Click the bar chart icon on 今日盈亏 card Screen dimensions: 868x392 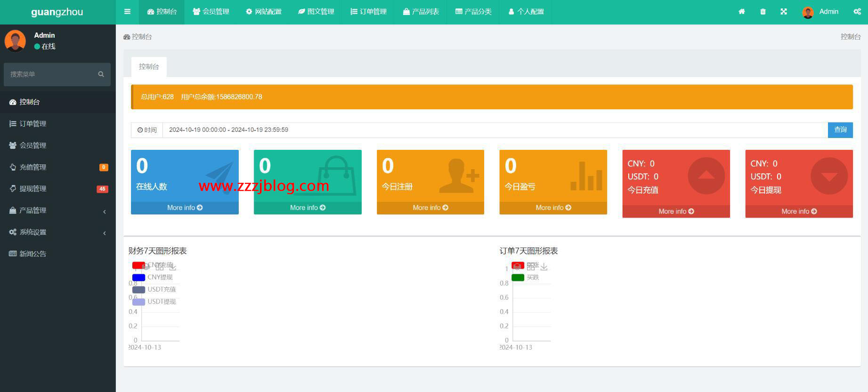(x=586, y=176)
